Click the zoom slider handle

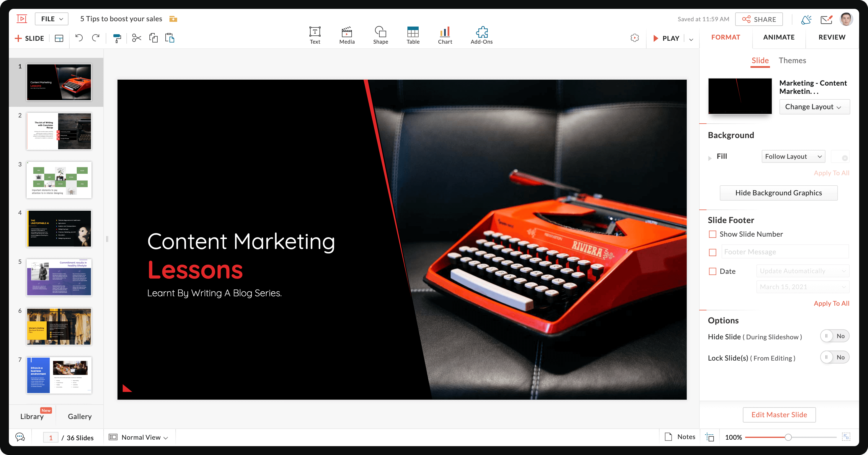pyautogui.click(x=788, y=437)
